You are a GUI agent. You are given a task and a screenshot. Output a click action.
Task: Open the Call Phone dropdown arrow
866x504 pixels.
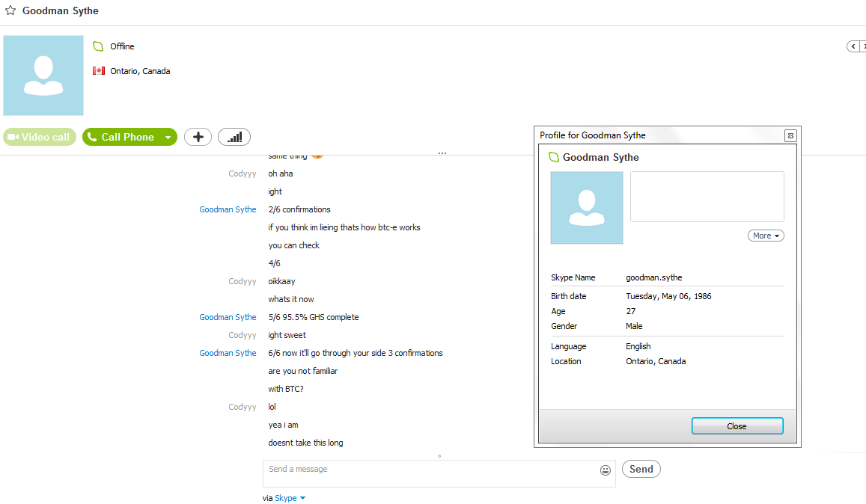(x=168, y=137)
